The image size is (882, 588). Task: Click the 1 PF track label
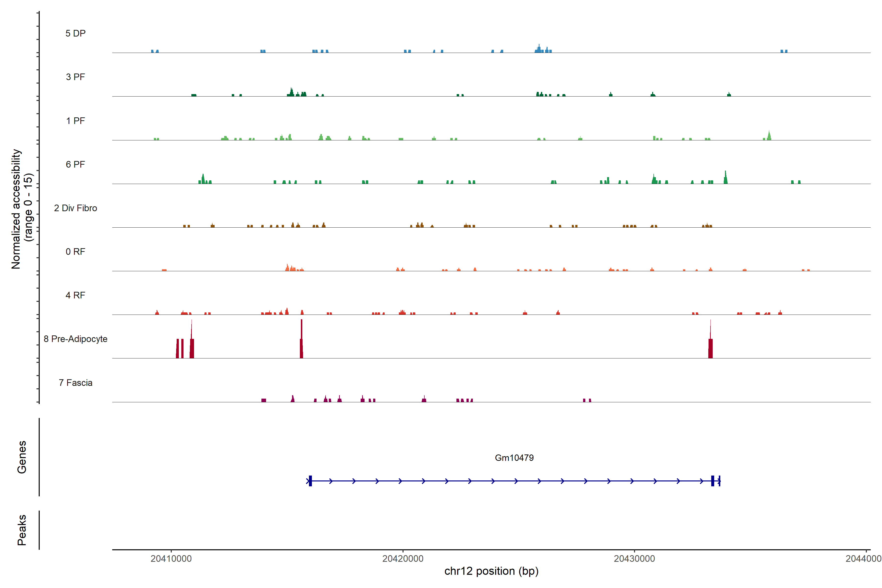(75, 121)
